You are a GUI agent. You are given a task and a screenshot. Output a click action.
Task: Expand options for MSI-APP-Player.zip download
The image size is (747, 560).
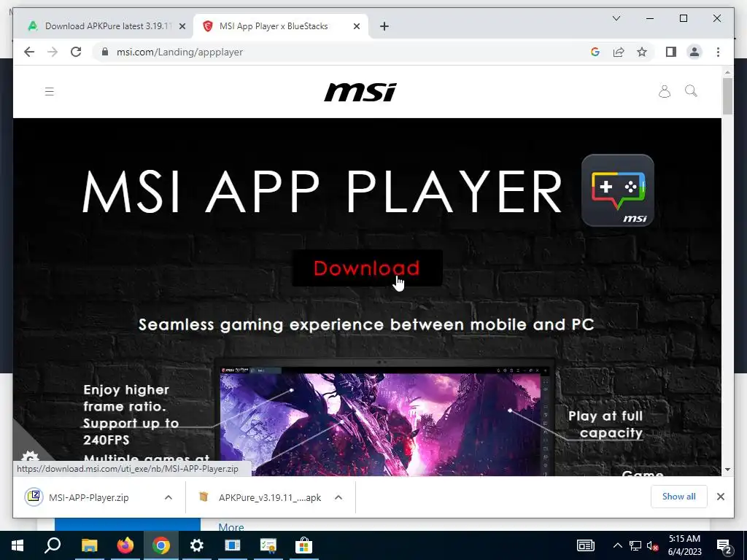pyautogui.click(x=169, y=497)
